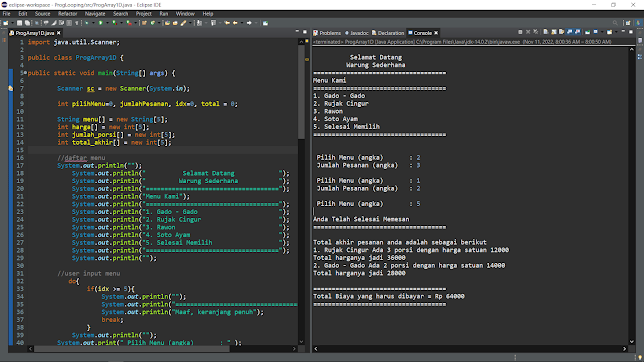The image size is (644, 362).
Task: Click the Open Task icon
Action: click(x=175, y=23)
